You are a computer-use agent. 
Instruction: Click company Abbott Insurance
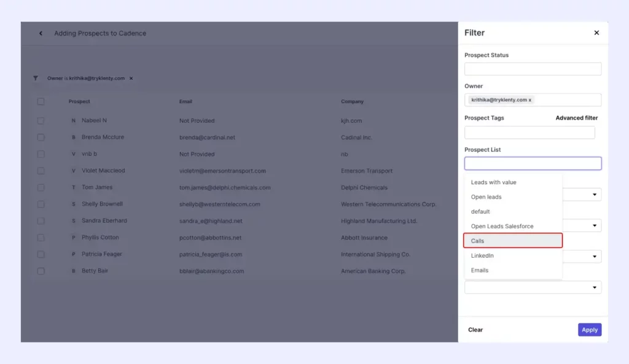364,238
